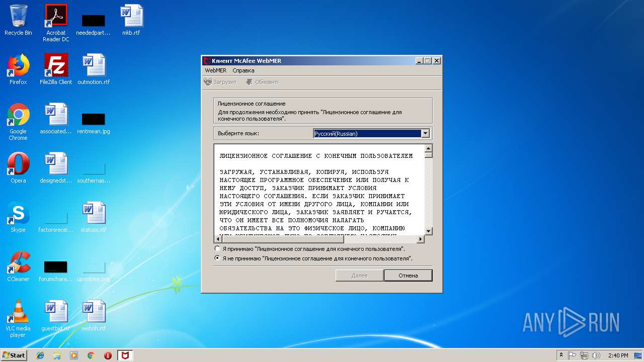Screen dimensions: 644x362
Task: Select the outmotion.rtf document
Action: [94, 69]
